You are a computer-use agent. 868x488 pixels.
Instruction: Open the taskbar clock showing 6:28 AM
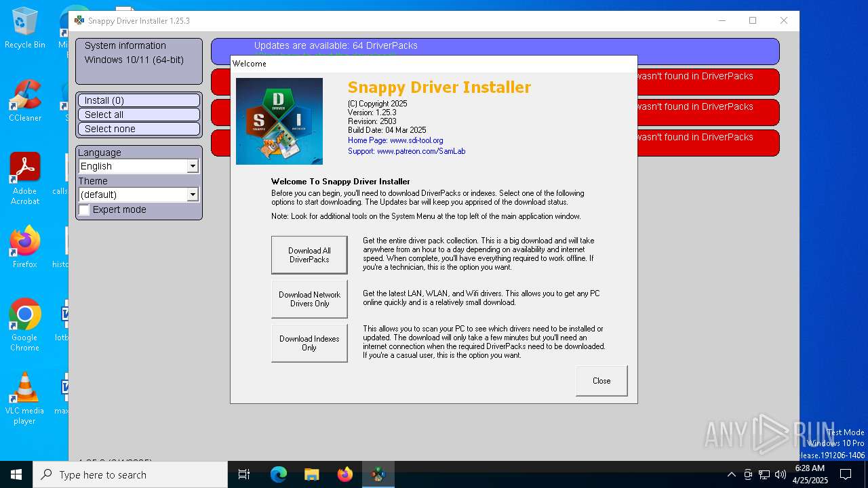pyautogui.click(x=810, y=474)
